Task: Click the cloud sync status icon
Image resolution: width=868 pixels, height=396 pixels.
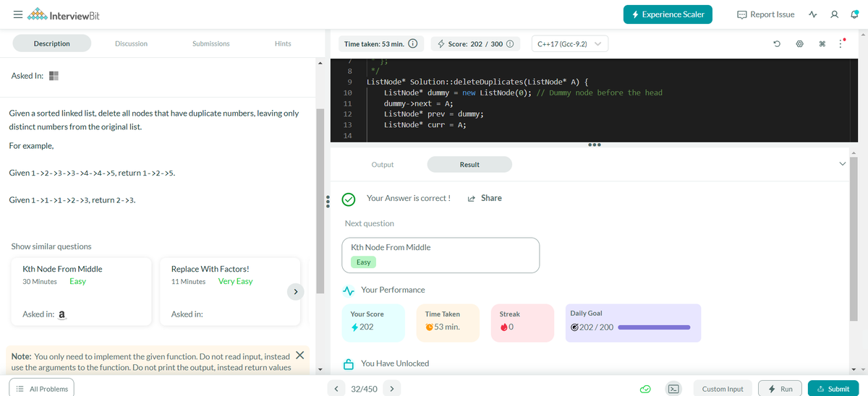Action: tap(645, 389)
